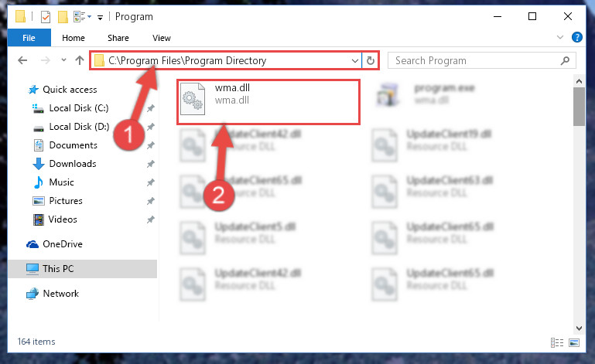Unpin Videos from Quick access

(x=151, y=219)
